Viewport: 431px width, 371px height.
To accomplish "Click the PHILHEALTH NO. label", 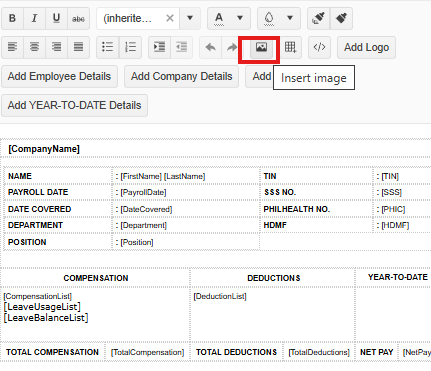I will tap(297, 209).
